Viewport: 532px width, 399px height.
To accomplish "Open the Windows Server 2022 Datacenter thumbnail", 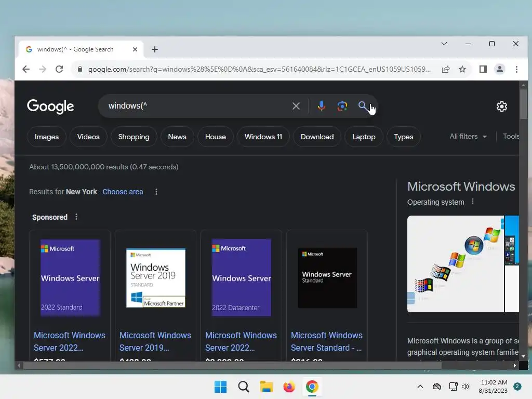I will [241, 278].
